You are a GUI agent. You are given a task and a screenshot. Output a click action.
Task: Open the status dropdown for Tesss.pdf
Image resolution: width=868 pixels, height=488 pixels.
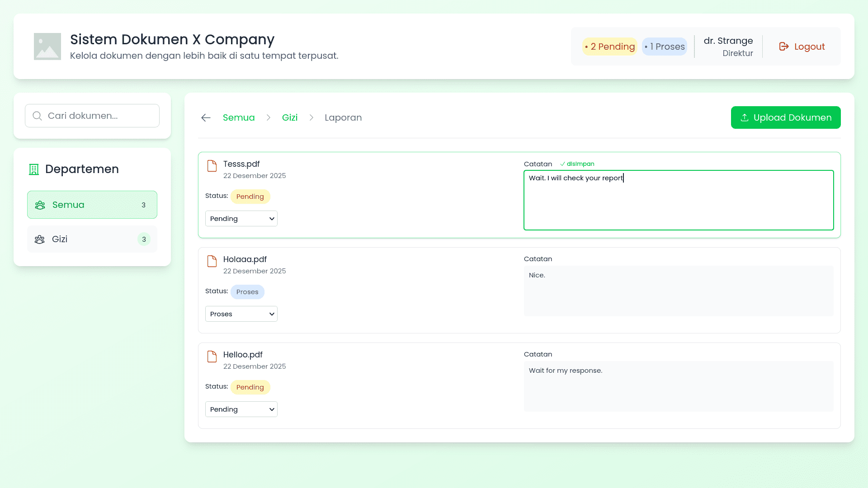click(241, 218)
